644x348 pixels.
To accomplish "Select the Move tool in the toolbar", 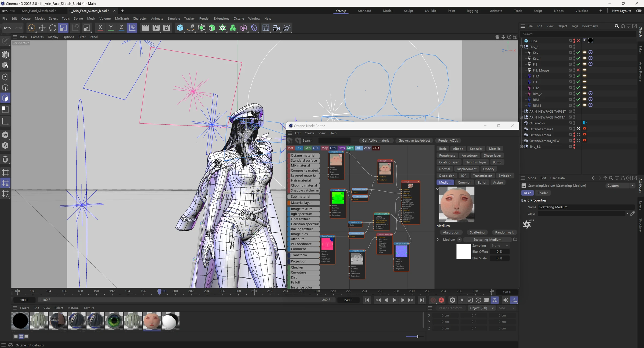I will (42, 28).
